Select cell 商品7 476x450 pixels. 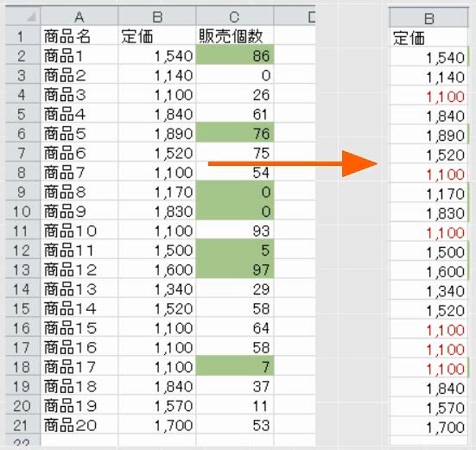point(79,172)
